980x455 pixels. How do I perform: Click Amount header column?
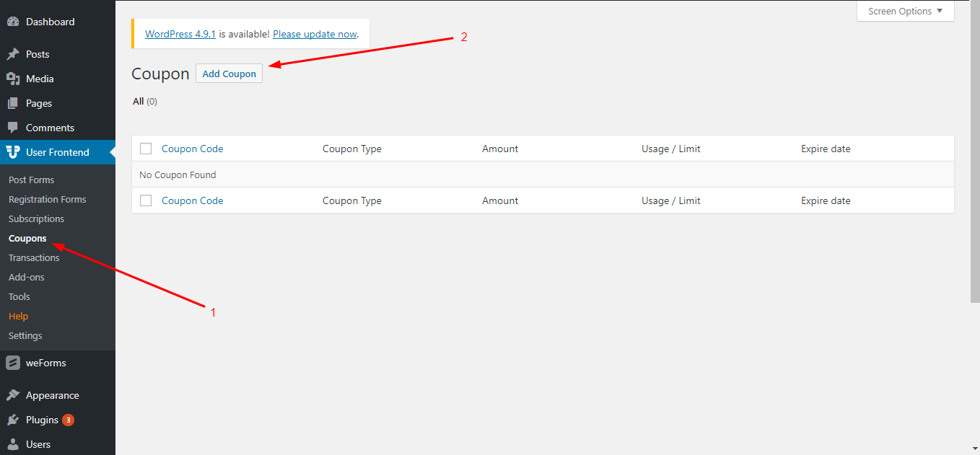tap(500, 149)
